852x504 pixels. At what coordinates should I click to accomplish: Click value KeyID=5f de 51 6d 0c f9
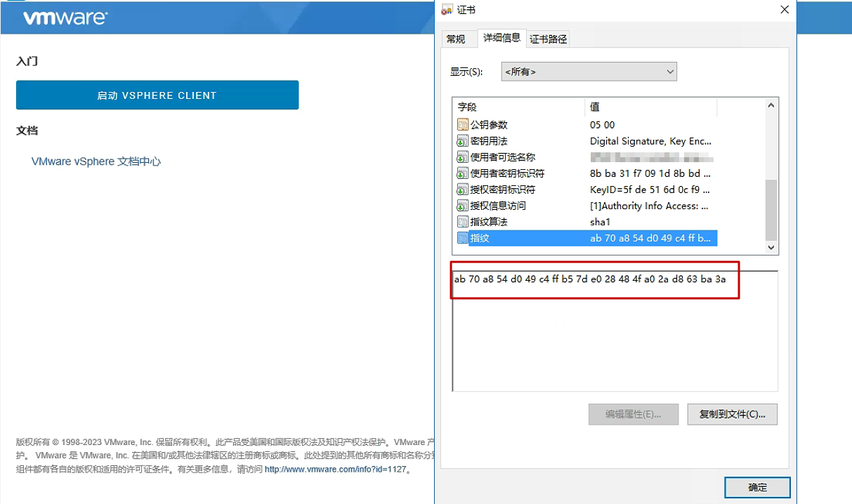650,190
